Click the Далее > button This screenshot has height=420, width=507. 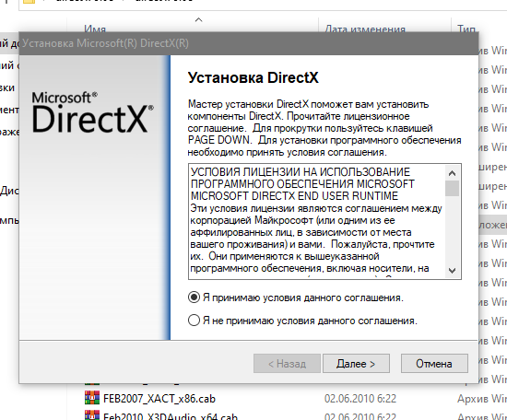point(356,364)
